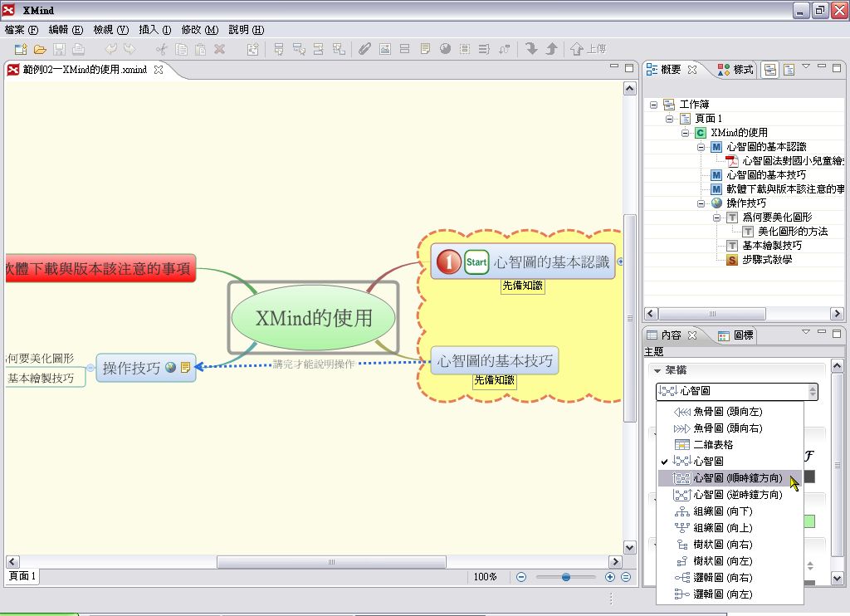Open the 說明 menu
The height and width of the screenshot is (616, 850).
[x=246, y=30]
